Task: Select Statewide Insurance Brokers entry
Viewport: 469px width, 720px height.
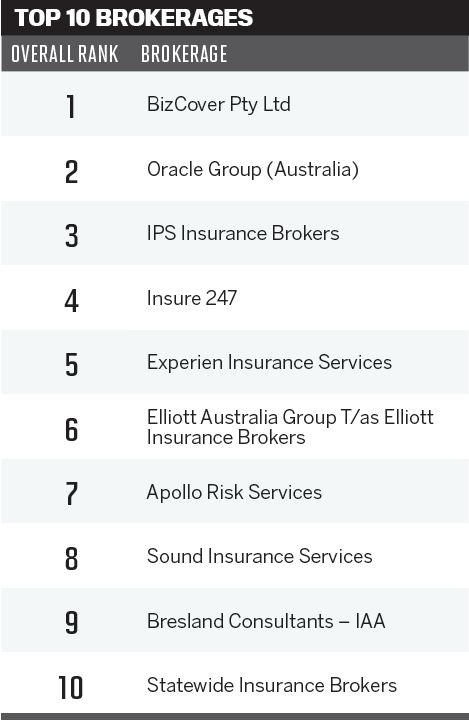Action: tap(271, 686)
